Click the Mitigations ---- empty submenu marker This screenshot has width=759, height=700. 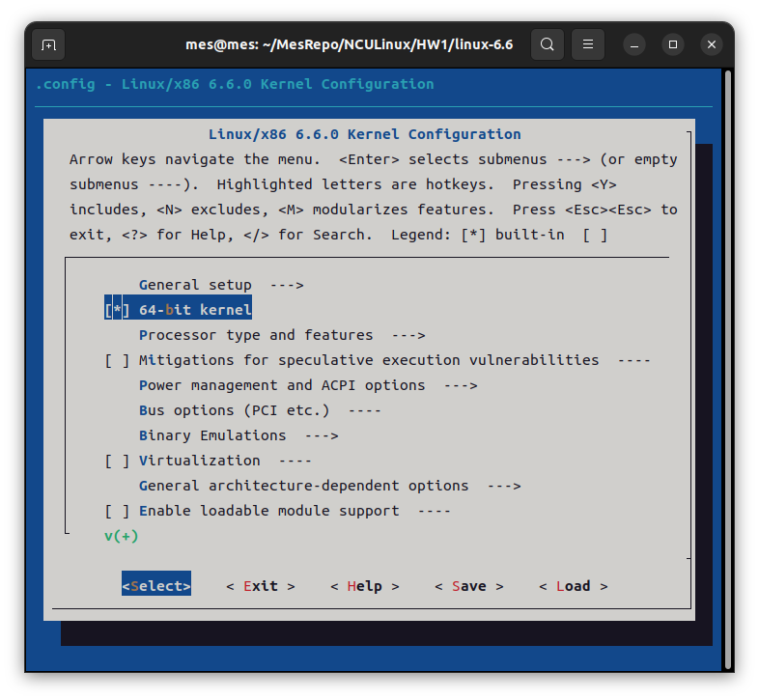coord(634,361)
